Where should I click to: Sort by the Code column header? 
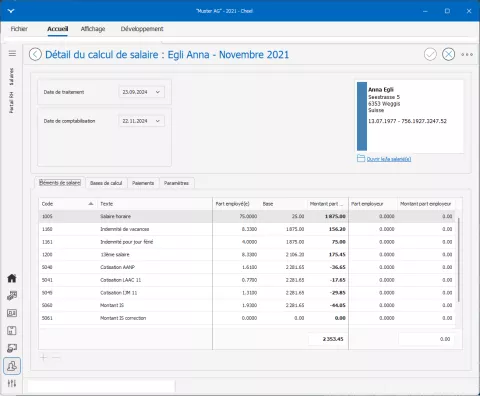(68, 204)
